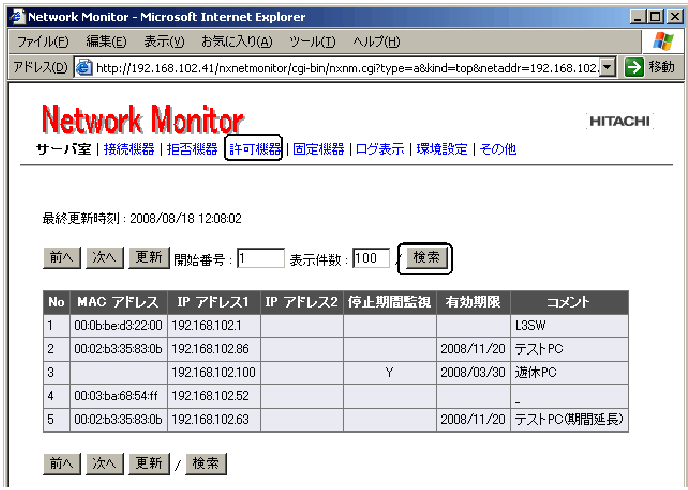Click IP address 192.168.102.86

click(210, 349)
